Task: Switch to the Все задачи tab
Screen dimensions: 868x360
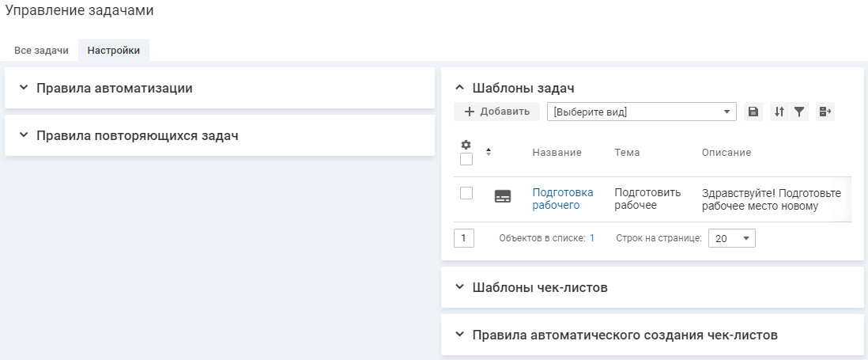Action: (41, 51)
